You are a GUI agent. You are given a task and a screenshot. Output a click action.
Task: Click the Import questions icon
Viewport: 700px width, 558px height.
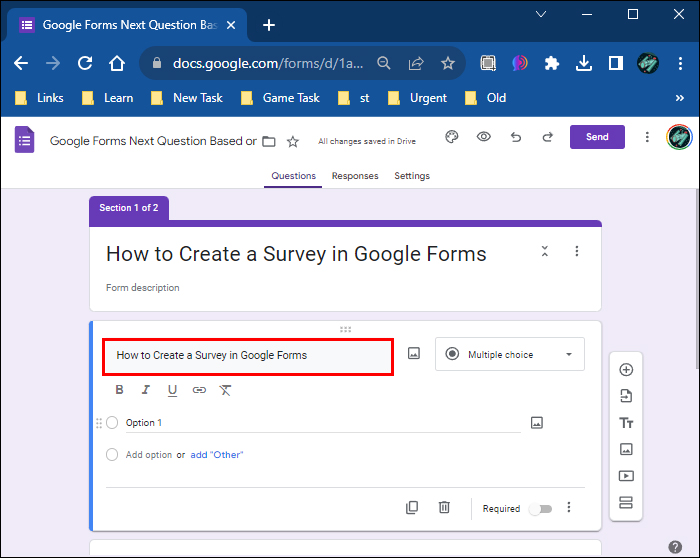pos(627,396)
